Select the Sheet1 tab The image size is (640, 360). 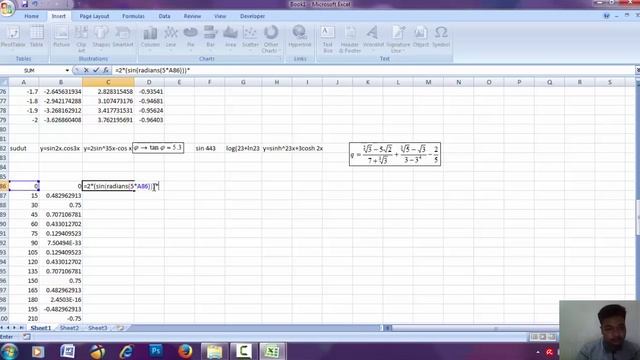pyautogui.click(x=41, y=328)
